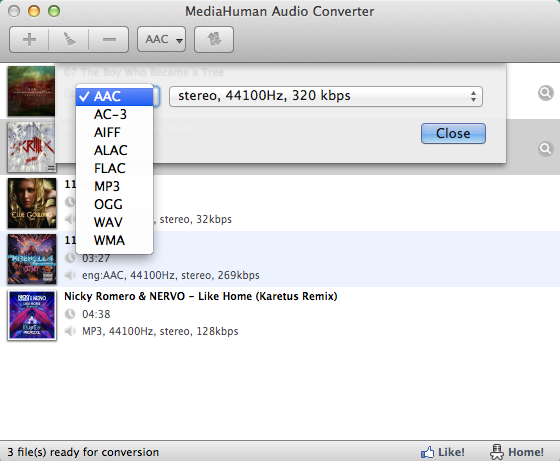This screenshot has width=560, height=461.
Task: Click the search icon on the first track row
Action: pos(545,93)
